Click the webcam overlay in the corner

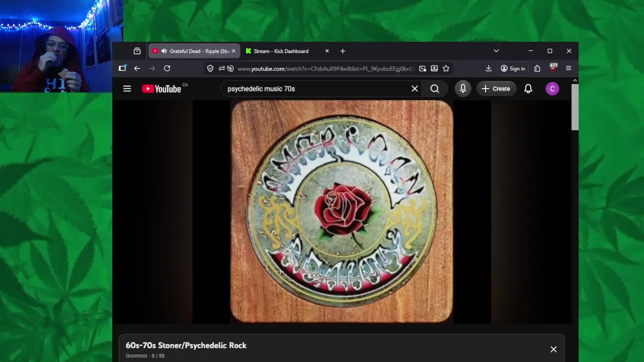click(61, 46)
